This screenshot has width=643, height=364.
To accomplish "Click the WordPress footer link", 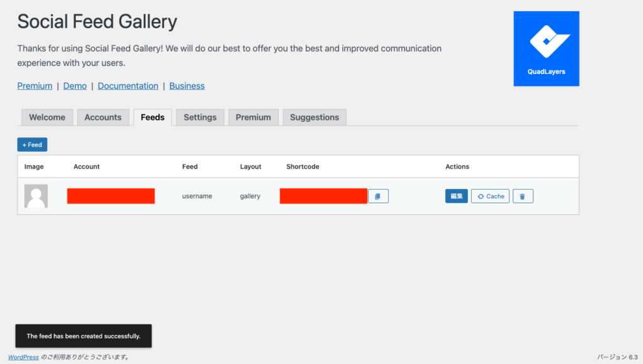I will [23, 357].
